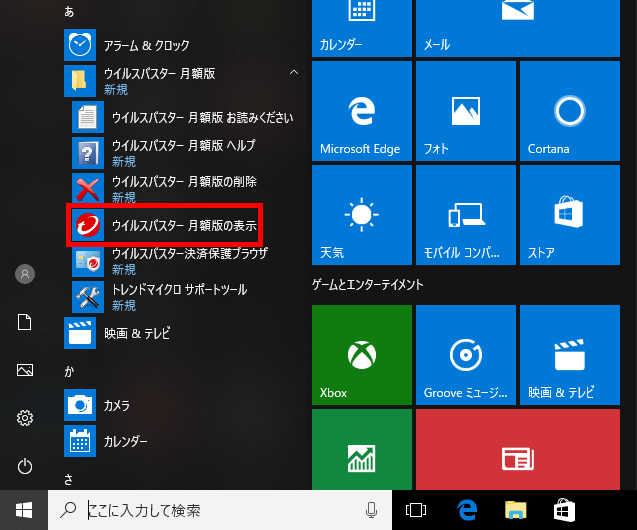Screen dimensions: 637x530
Task: Click ウイルスバスター 月額版の削除 uninstall icon
Action: pyautogui.click(x=88, y=188)
